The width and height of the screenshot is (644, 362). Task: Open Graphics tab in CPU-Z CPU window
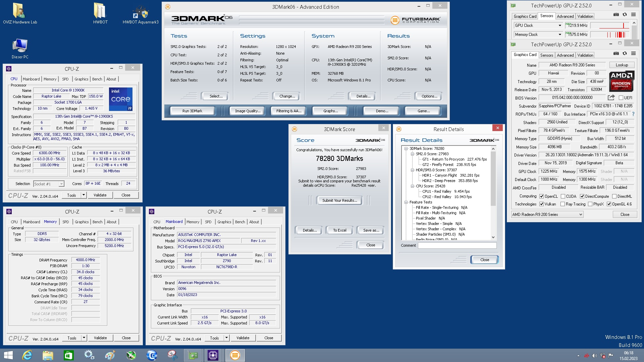[82, 79]
